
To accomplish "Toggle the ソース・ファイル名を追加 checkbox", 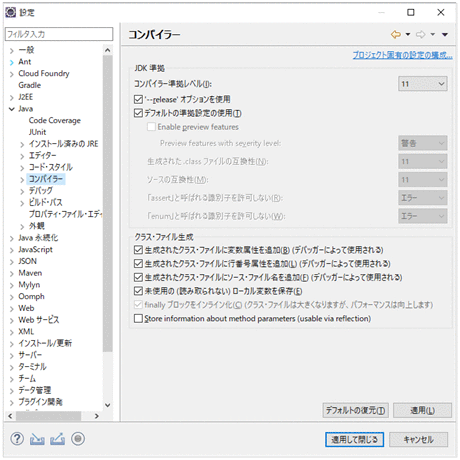I will pos(138,277).
